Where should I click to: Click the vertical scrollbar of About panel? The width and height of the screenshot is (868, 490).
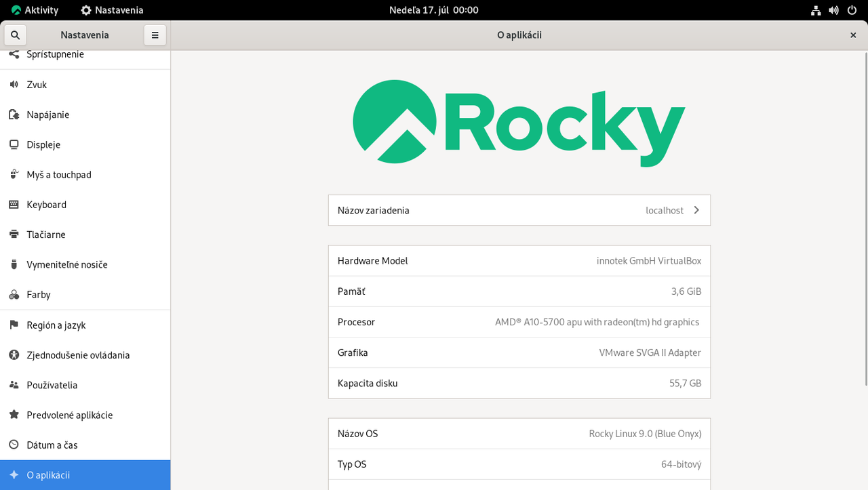click(x=865, y=220)
